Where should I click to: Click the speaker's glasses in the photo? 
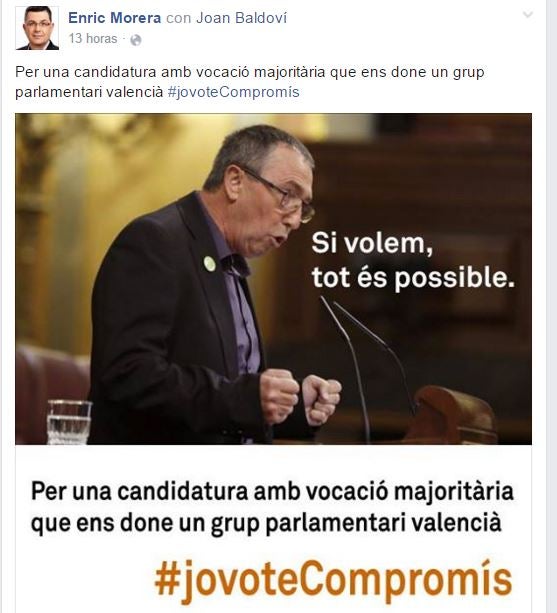282,195
